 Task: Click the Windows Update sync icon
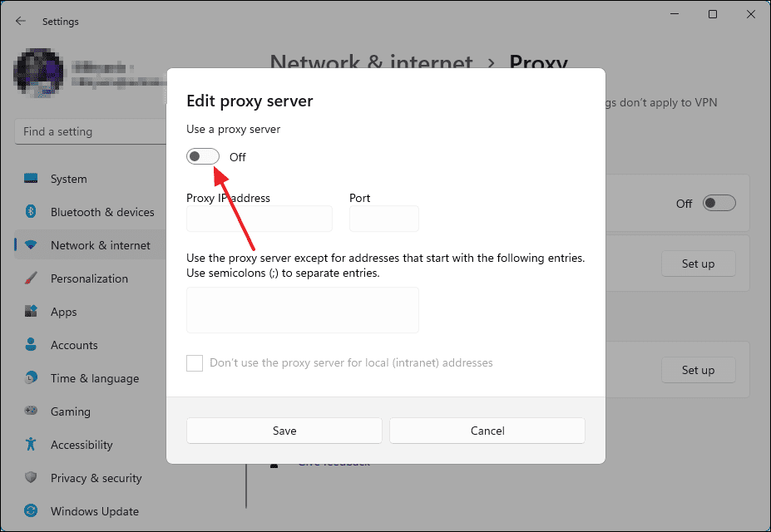(31, 511)
